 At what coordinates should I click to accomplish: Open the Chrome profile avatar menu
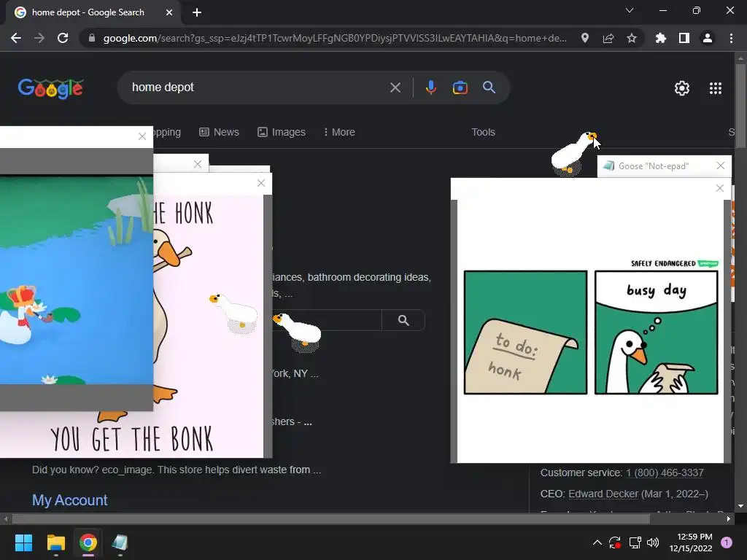point(708,38)
